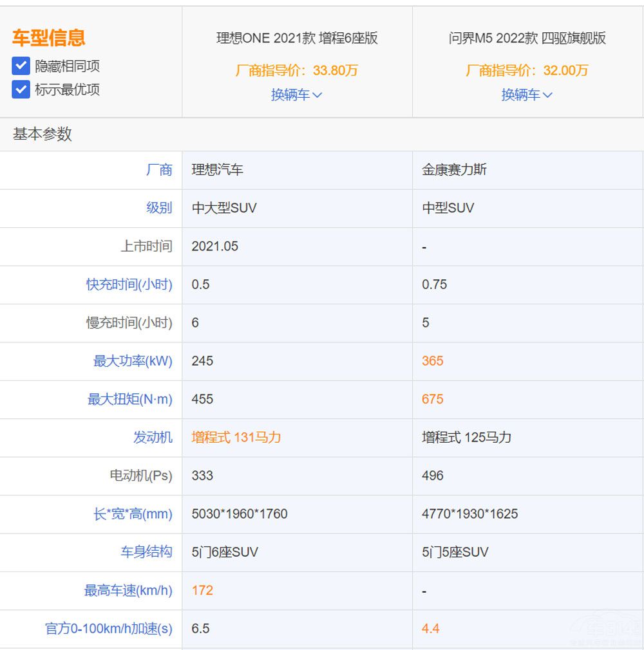Click the 级别 parameter link
The width and height of the screenshot is (644, 650).
pyautogui.click(x=159, y=208)
